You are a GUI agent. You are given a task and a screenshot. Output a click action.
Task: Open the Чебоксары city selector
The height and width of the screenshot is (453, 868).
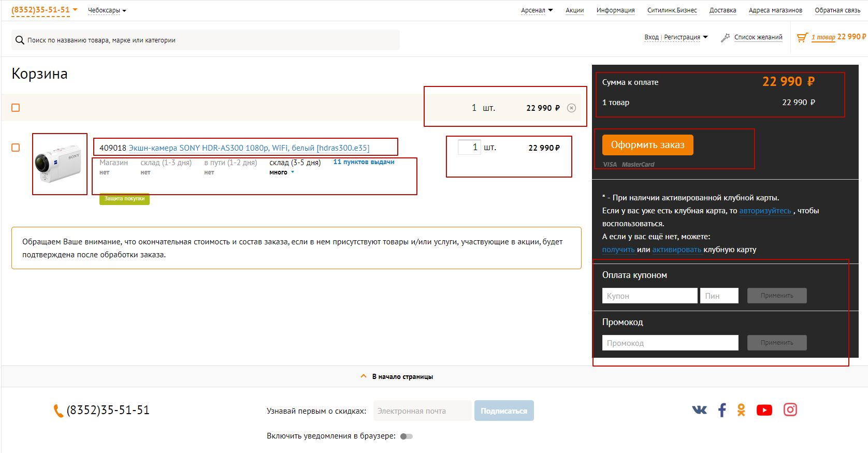[107, 10]
